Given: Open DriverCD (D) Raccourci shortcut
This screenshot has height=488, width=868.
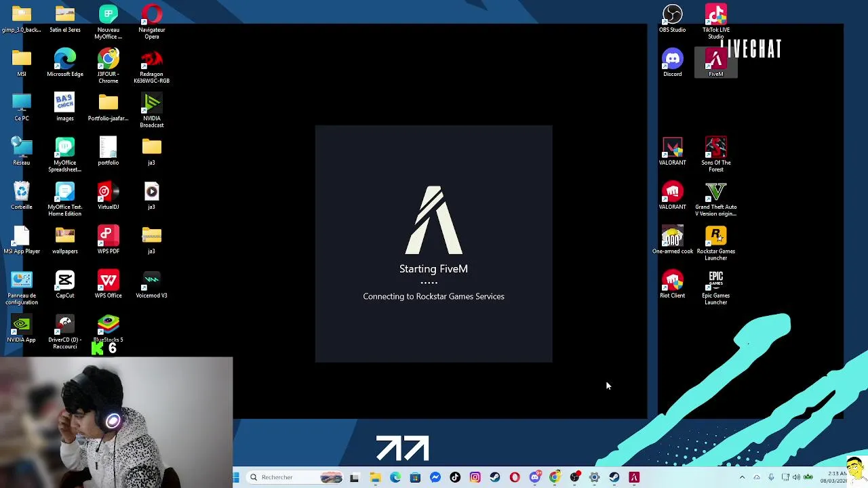Looking at the screenshot, I should tap(64, 332).
